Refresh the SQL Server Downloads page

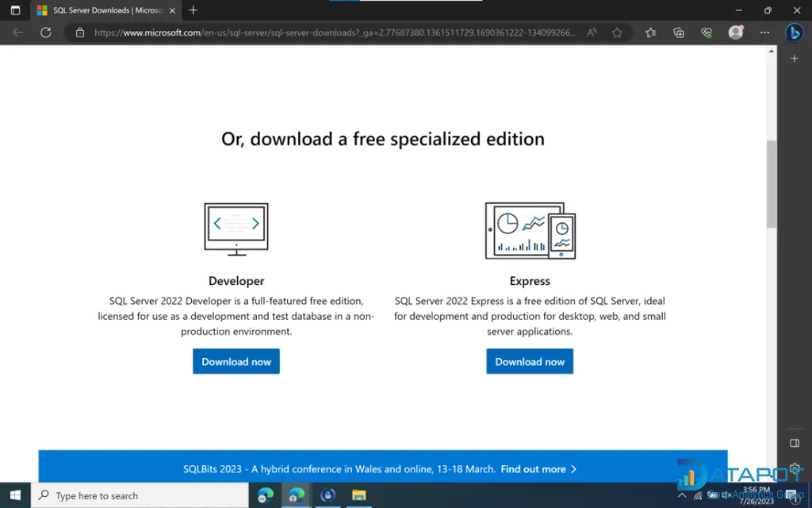[46, 33]
